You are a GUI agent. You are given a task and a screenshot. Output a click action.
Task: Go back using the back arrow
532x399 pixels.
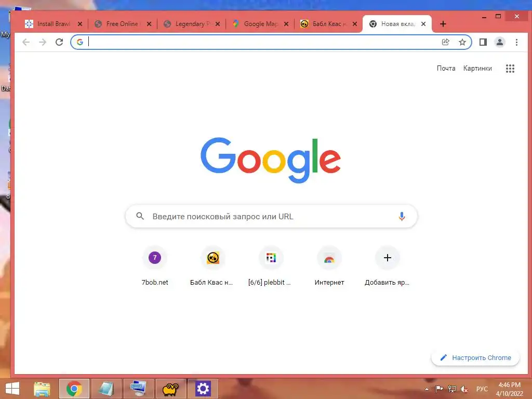26,42
